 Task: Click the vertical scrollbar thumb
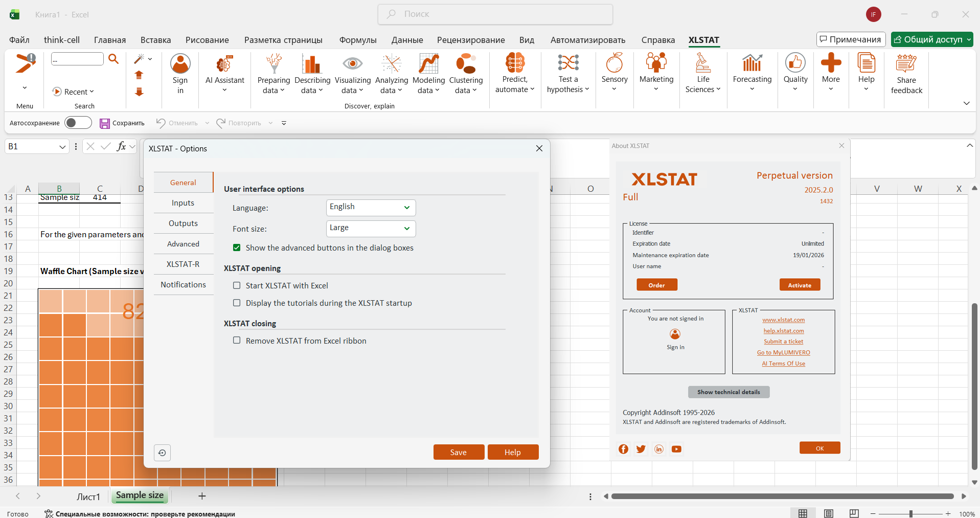click(974, 386)
